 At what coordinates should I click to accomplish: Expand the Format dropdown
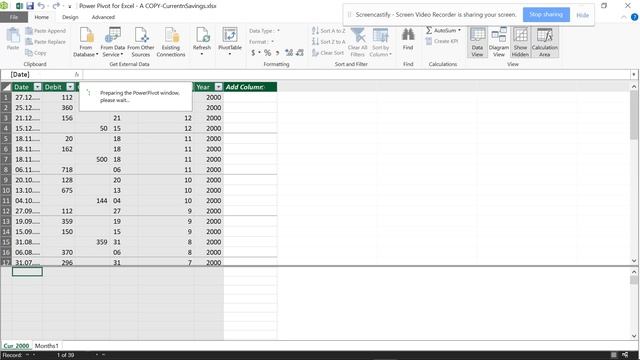pos(272,42)
